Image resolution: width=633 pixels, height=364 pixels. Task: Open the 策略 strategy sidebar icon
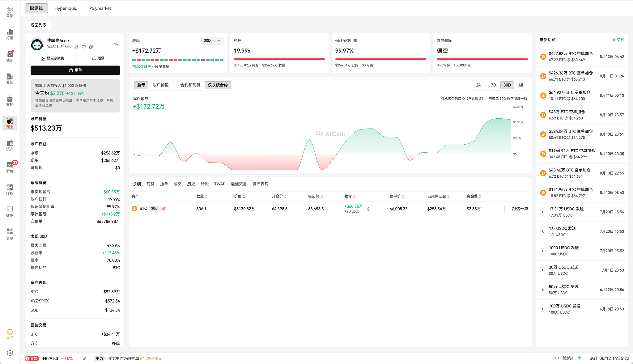(x=10, y=101)
